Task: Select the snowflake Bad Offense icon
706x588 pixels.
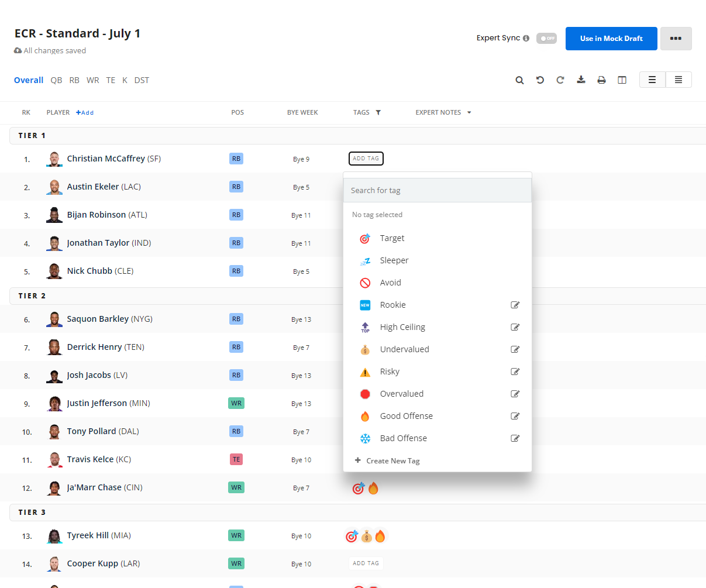Action: pyautogui.click(x=365, y=438)
